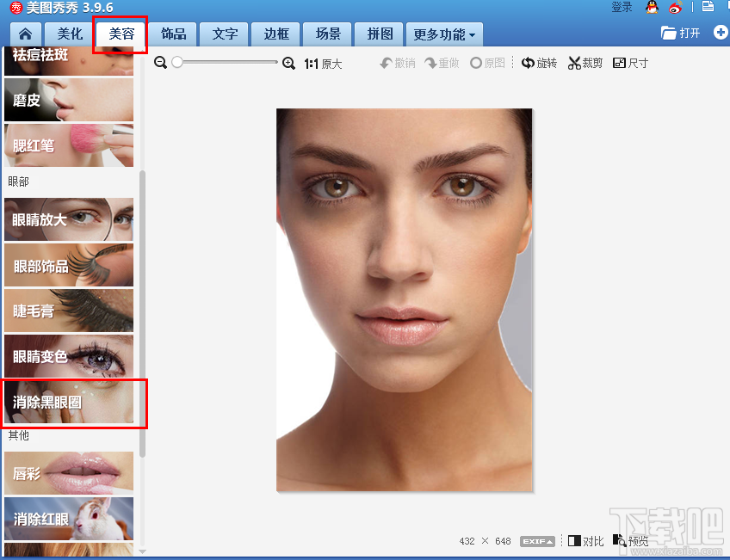
Task: Select the 唇彩 lip gloss tool
Action: [69, 472]
